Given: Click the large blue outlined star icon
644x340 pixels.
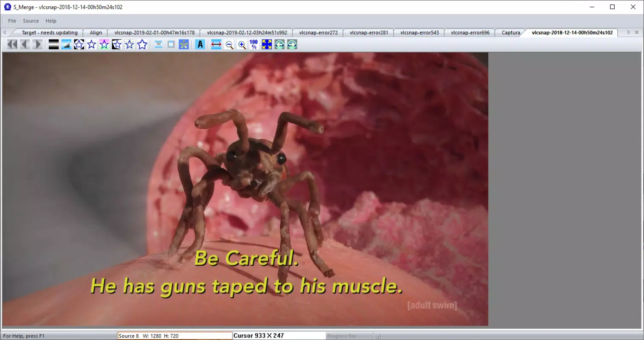Looking at the screenshot, I should [142, 44].
